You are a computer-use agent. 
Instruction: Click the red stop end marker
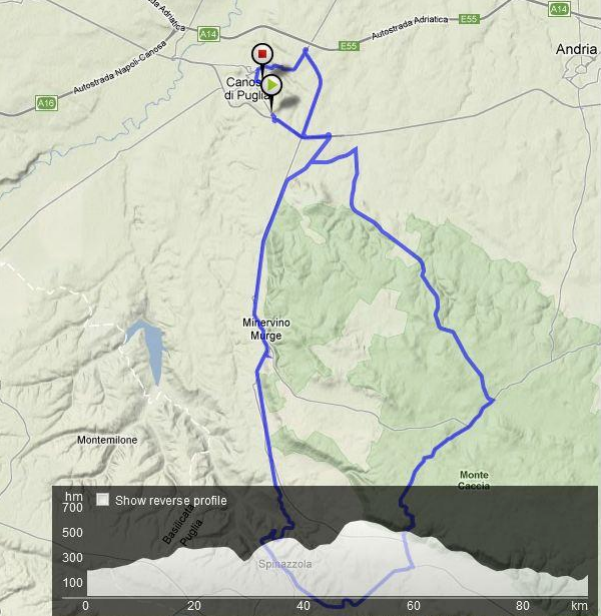click(x=262, y=54)
